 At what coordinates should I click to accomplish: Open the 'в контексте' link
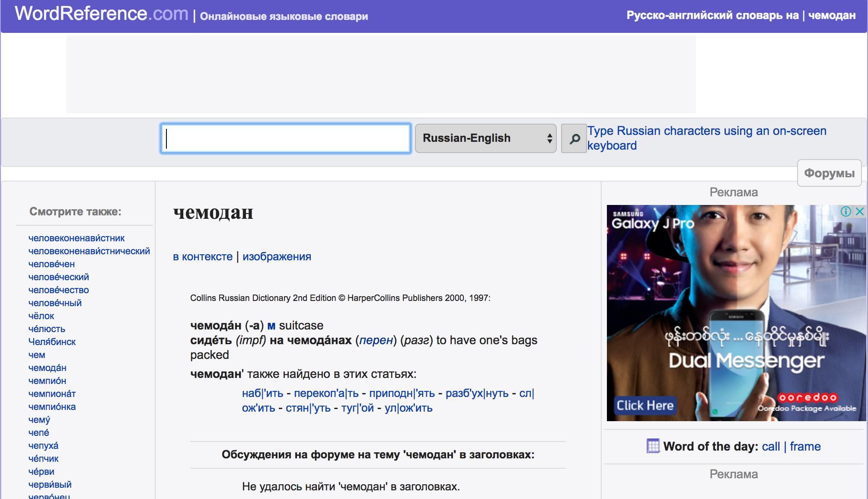pos(203,256)
